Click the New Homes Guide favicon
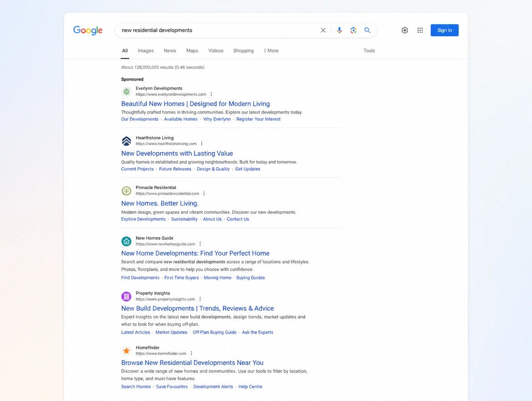 coord(127,241)
